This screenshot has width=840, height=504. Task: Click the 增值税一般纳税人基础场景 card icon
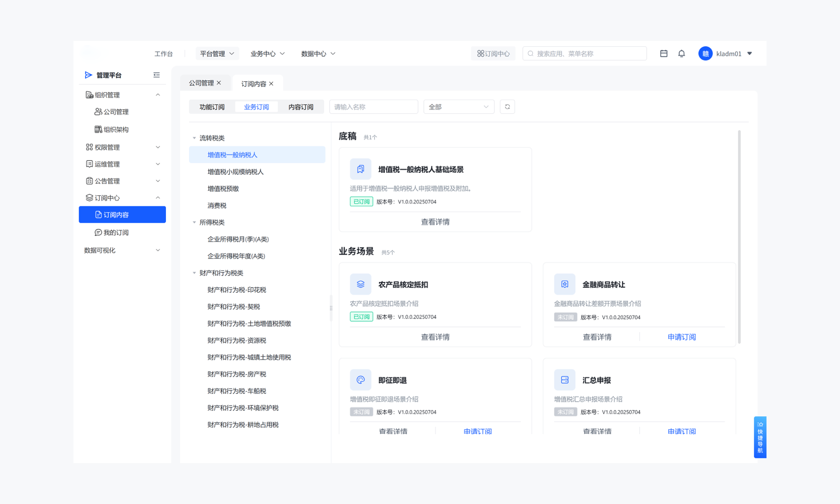tap(361, 169)
